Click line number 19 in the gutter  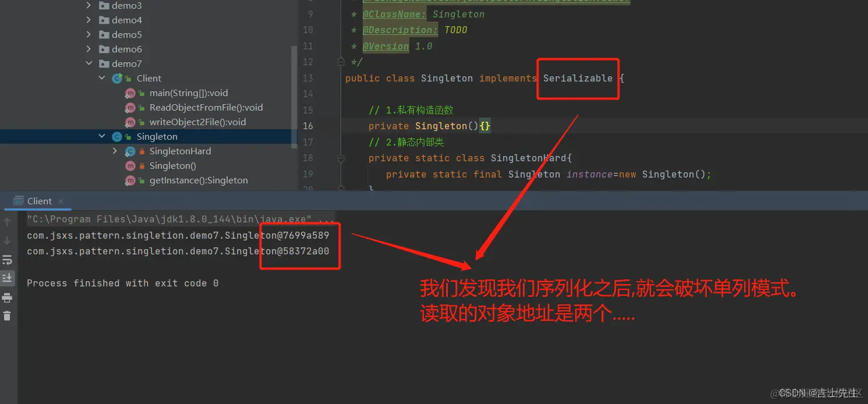coord(307,174)
